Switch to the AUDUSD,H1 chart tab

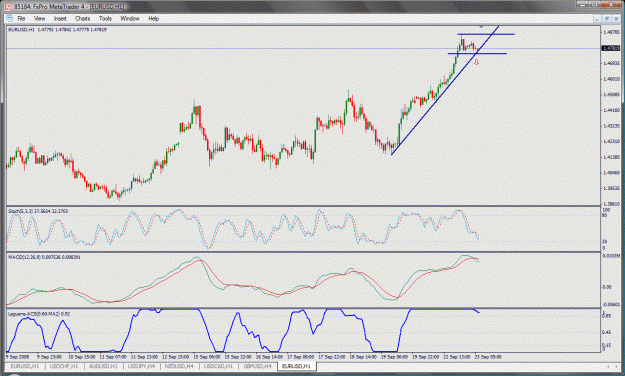(103, 366)
